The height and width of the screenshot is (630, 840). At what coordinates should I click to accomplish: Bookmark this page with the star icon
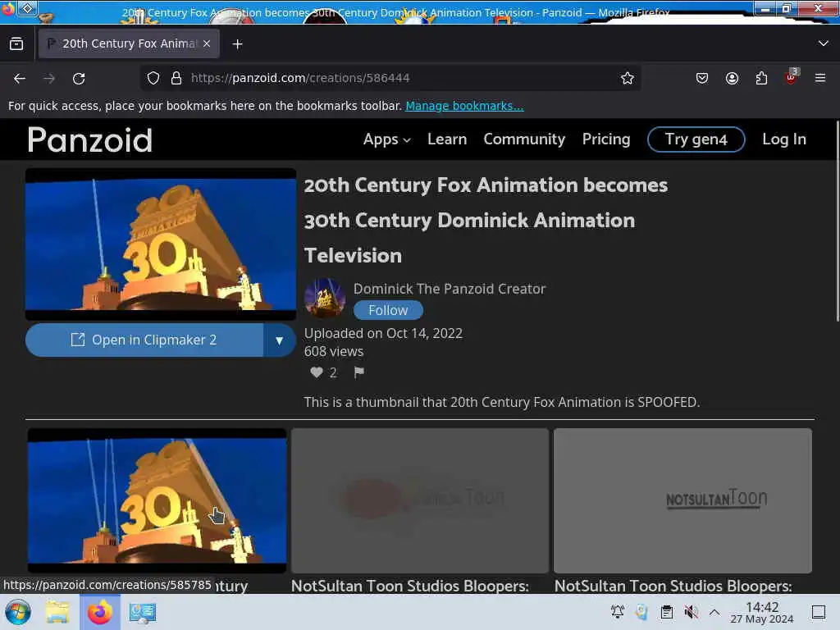point(628,78)
